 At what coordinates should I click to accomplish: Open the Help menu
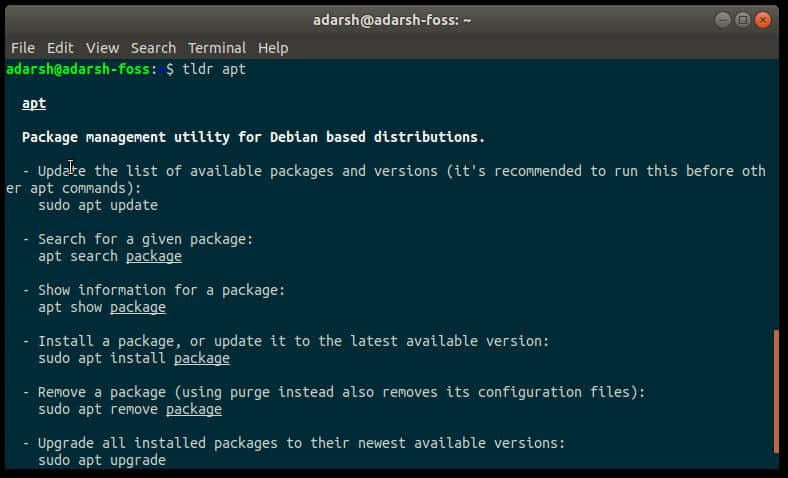point(273,47)
